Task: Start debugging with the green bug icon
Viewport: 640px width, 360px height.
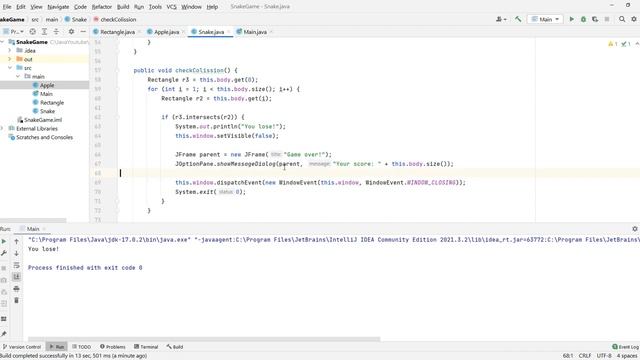Action: coord(583,19)
